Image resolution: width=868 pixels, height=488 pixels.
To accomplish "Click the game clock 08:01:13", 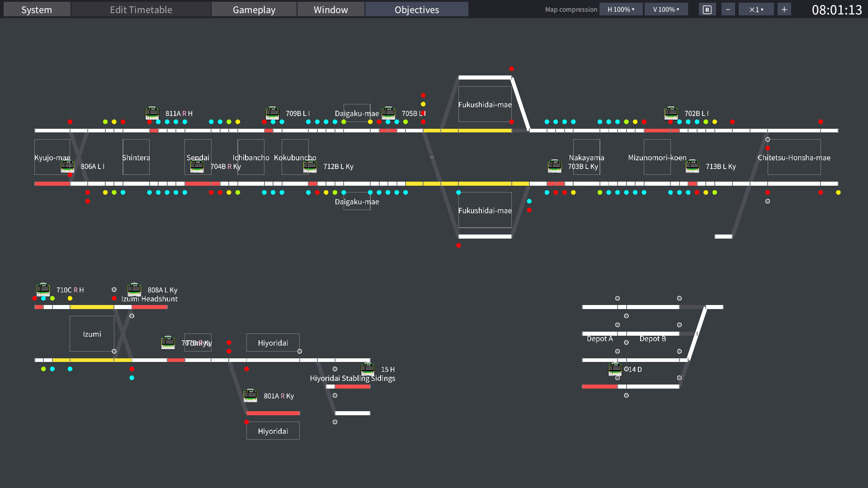I will [x=837, y=10].
